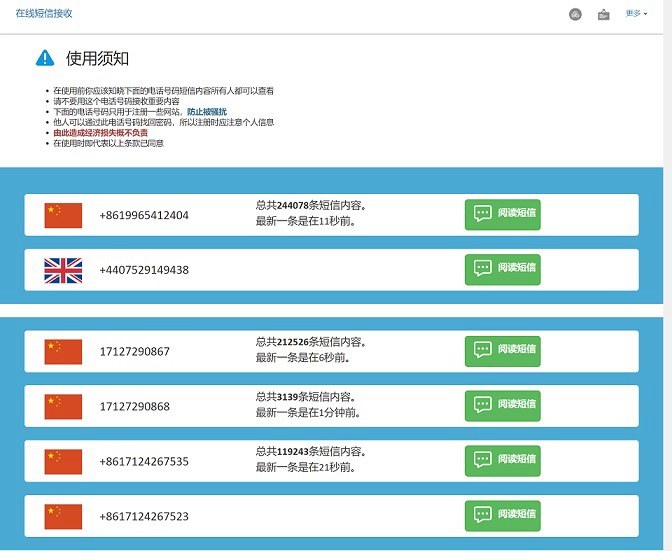Click the China flag beside +8619965412404
672x551 pixels.
(63, 216)
